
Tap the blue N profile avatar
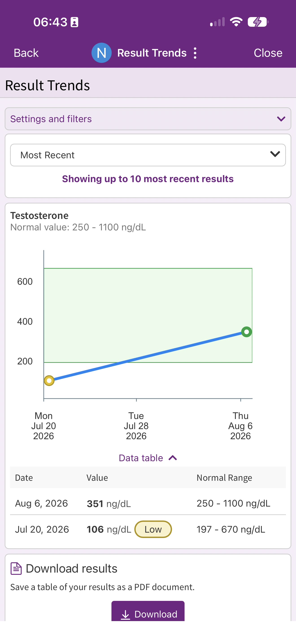101,53
